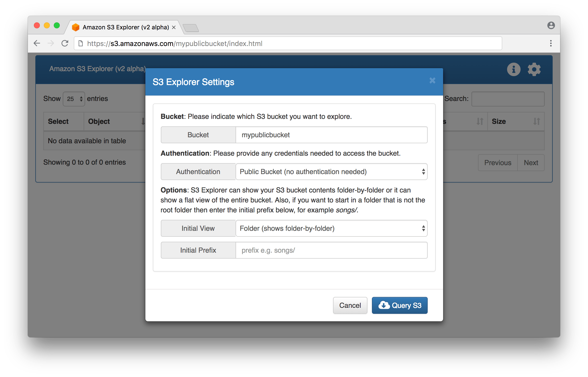Open S3 Explorer settings via the gear icon
588x377 pixels.
tap(534, 69)
